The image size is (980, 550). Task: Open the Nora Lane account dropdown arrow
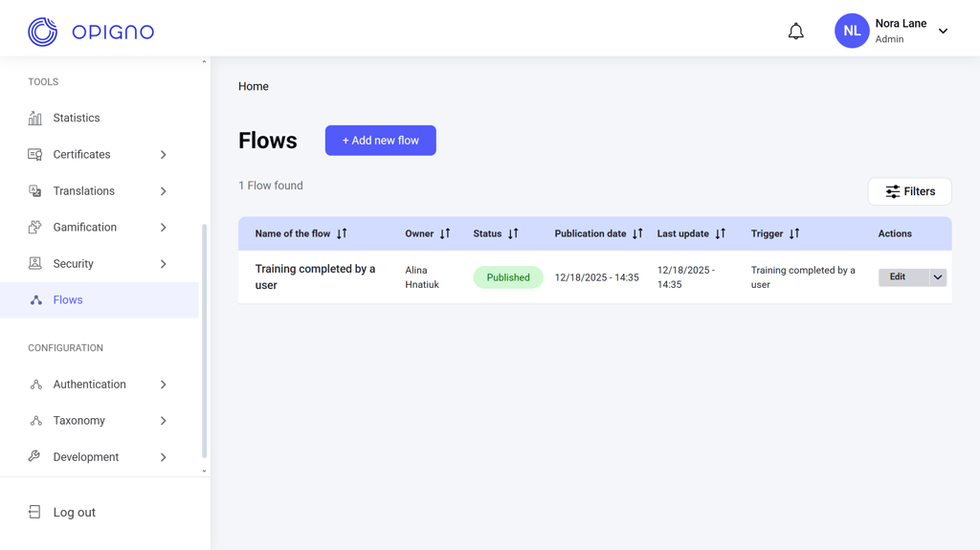pyautogui.click(x=943, y=32)
